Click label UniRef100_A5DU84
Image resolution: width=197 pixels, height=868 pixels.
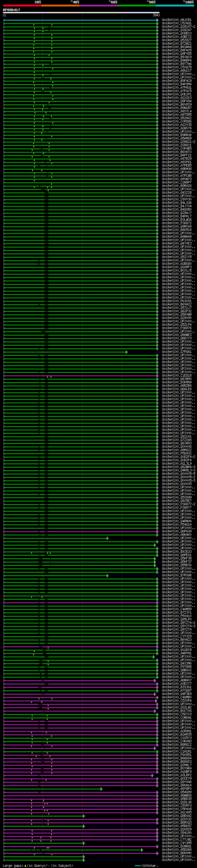(177, 850)
